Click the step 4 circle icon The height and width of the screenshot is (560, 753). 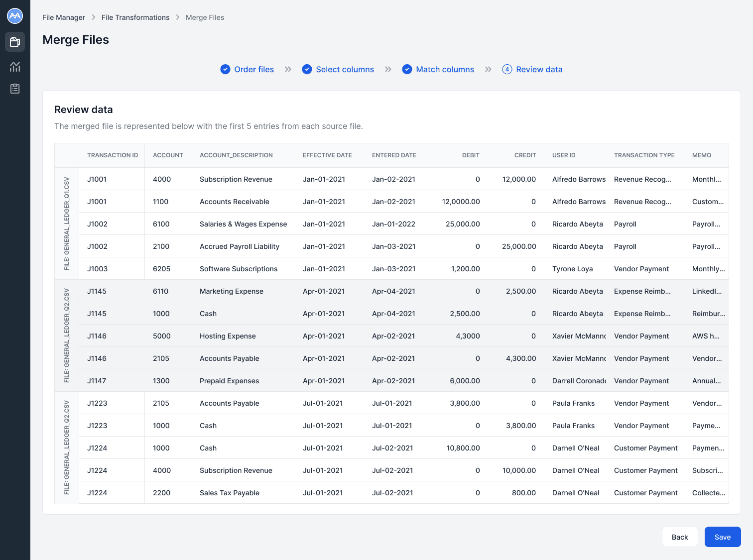[507, 69]
